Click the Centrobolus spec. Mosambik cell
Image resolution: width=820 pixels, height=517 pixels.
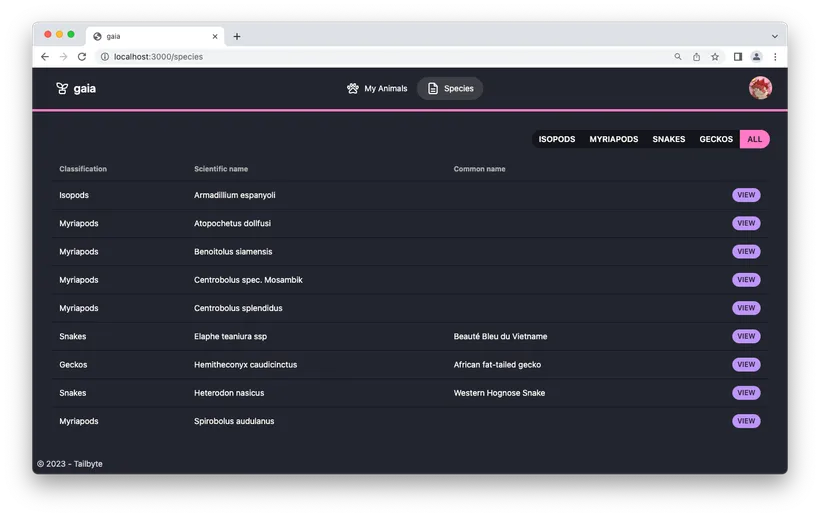(x=248, y=280)
